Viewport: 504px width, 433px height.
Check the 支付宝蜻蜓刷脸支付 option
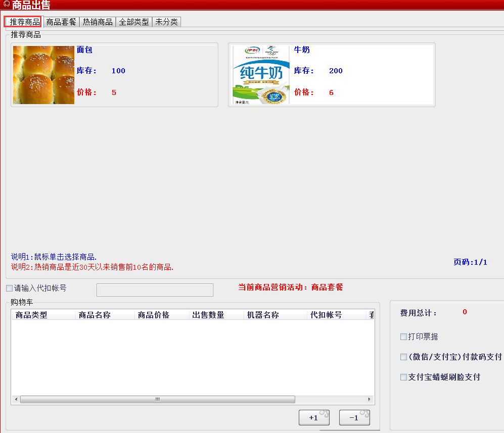(x=403, y=377)
